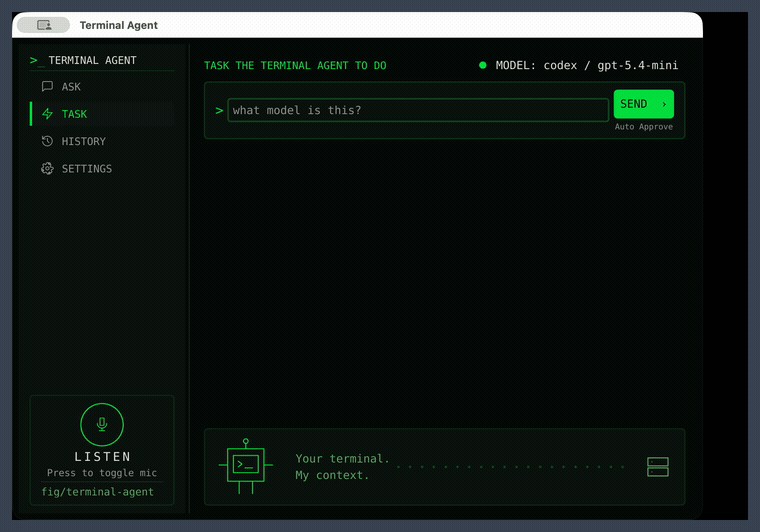
Task: Click the fig/terminal-agent link
Action: click(x=97, y=492)
